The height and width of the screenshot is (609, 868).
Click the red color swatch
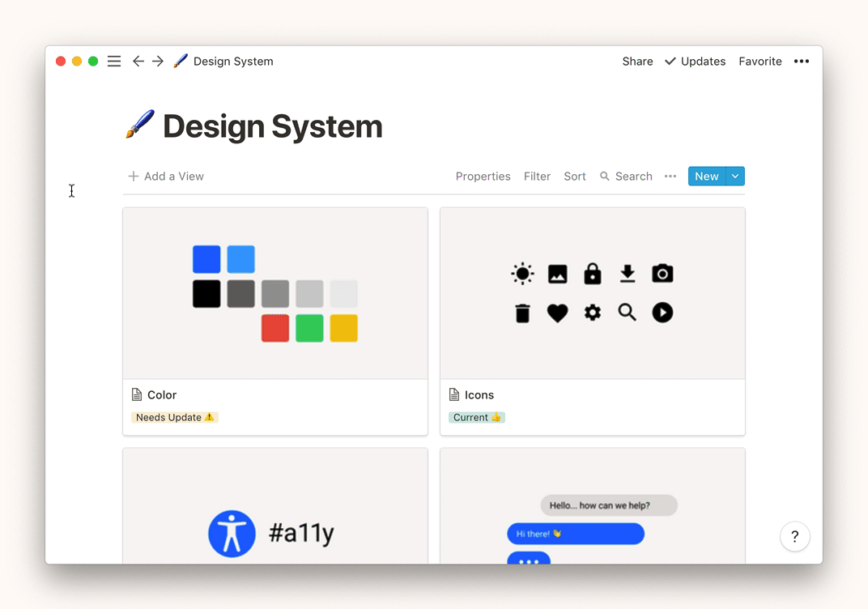[275, 328]
